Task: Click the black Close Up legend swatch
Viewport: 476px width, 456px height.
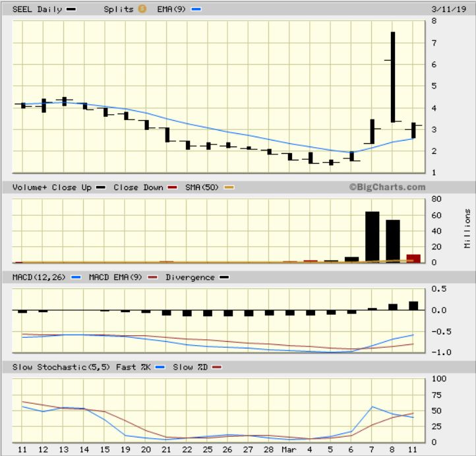Action: pyautogui.click(x=100, y=187)
